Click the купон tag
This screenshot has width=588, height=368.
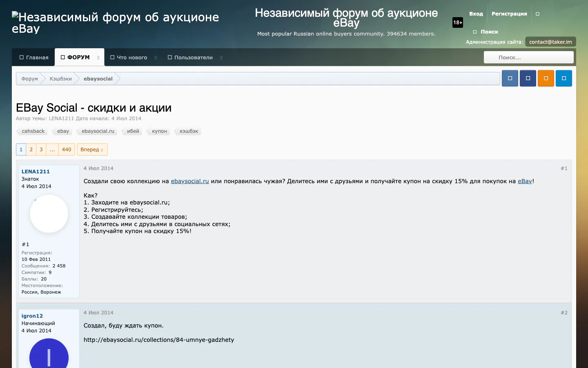click(x=159, y=131)
